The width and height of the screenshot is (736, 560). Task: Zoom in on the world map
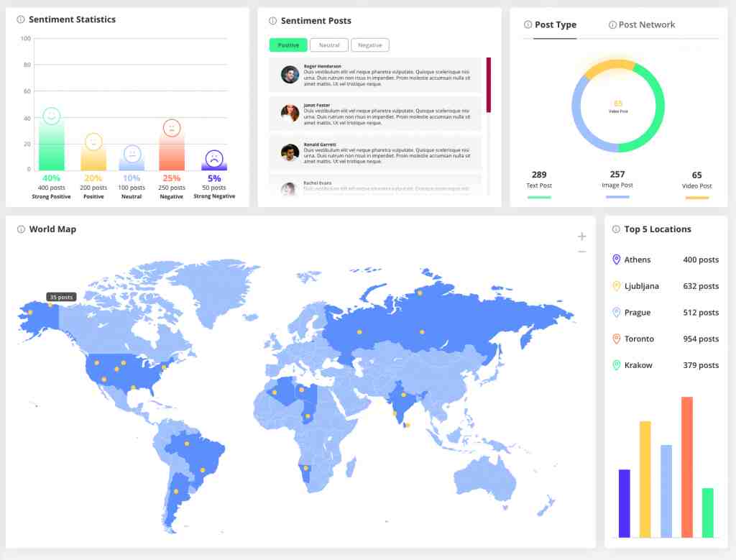(x=581, y=236)
